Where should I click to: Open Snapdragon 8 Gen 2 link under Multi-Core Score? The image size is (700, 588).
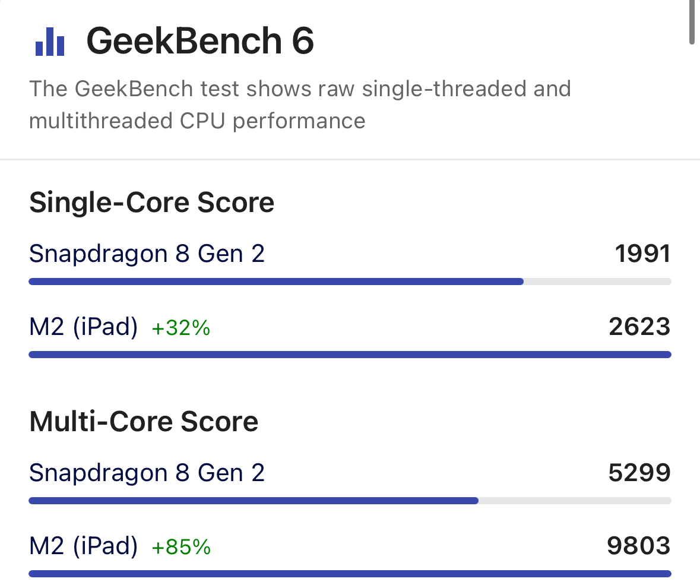click(x=147, y=473)
